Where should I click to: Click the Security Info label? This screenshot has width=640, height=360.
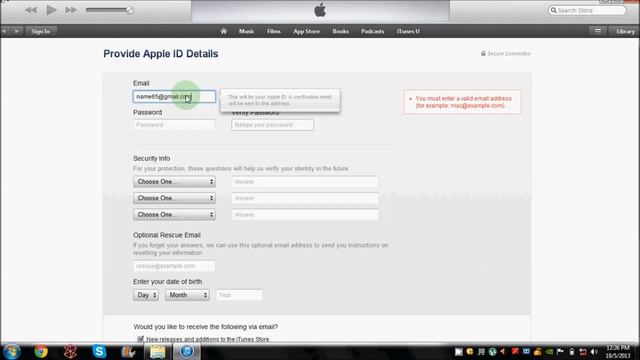pos(151,158)
